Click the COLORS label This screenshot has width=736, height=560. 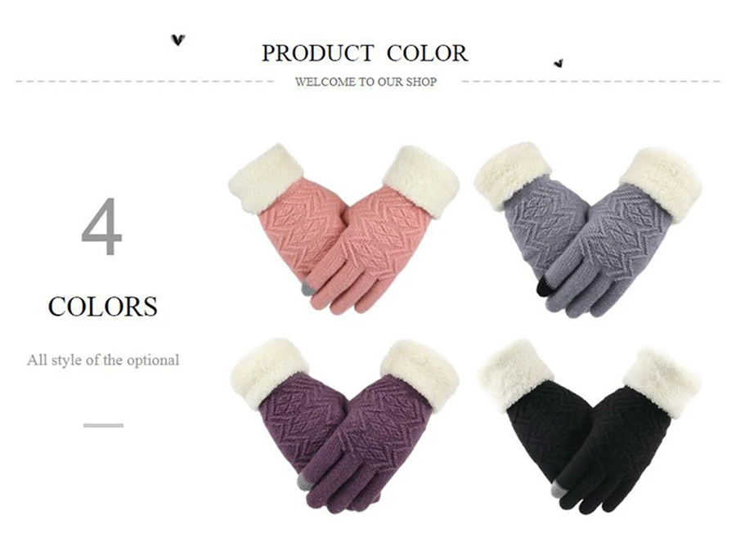pyautogui.click(x=103, y=307)
